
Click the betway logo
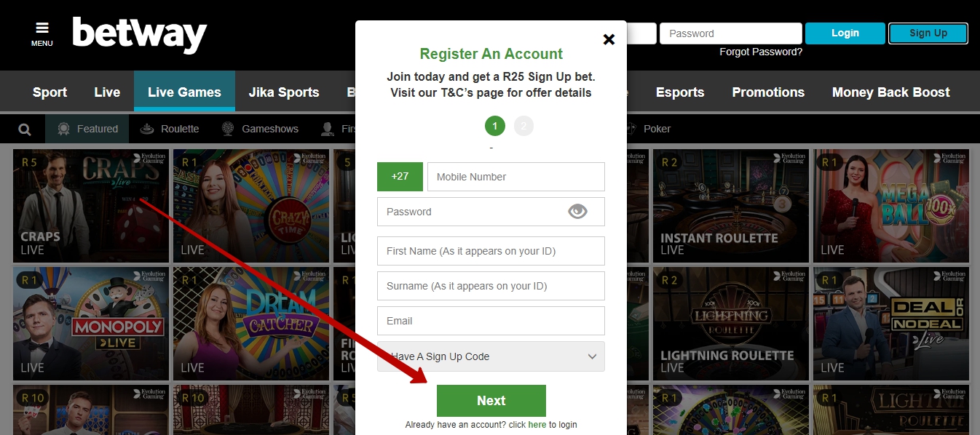140,35
